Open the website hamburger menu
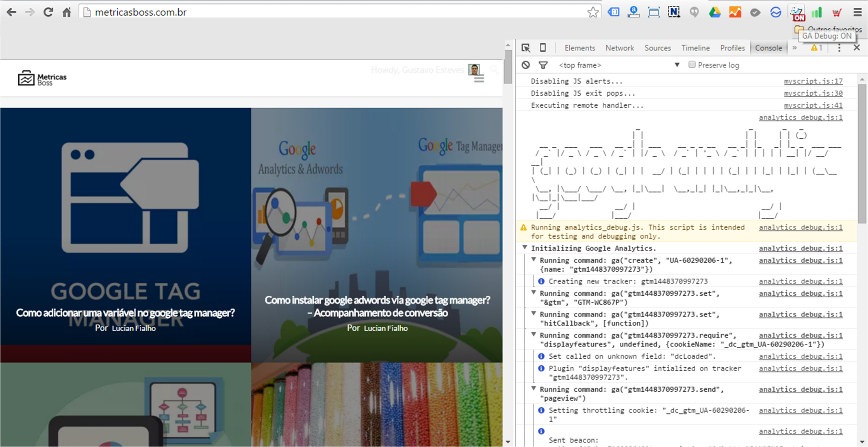 click(x=479, y=79)
